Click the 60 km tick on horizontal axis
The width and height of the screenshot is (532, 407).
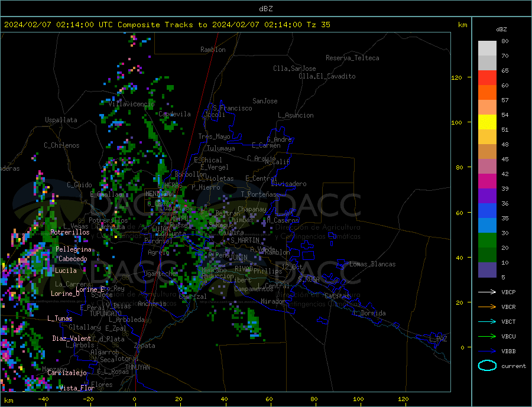click(x=269, y=399)
